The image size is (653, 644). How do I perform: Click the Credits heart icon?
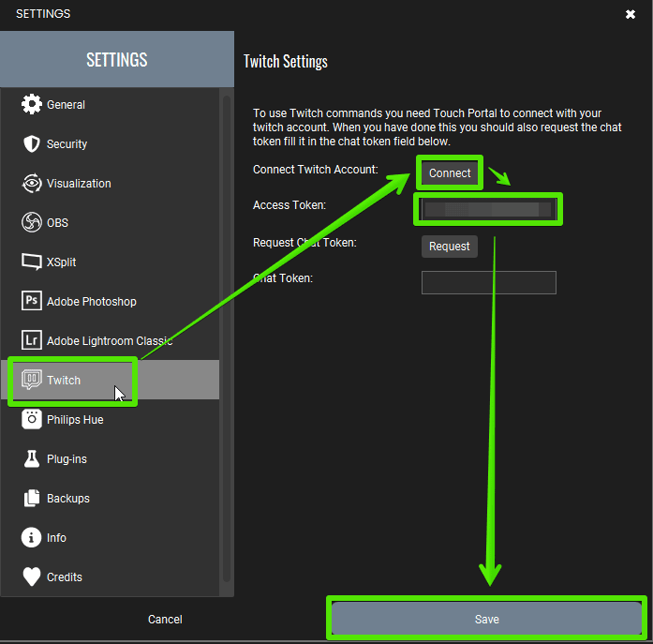(x=32, y=577)
